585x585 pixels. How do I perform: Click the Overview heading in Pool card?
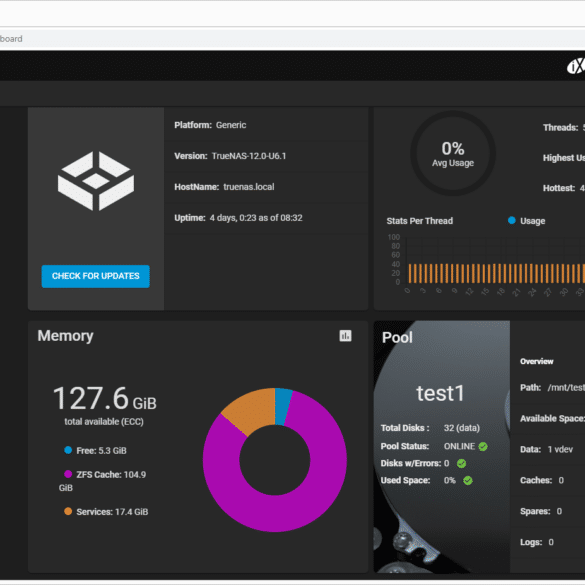pos(536,361)
